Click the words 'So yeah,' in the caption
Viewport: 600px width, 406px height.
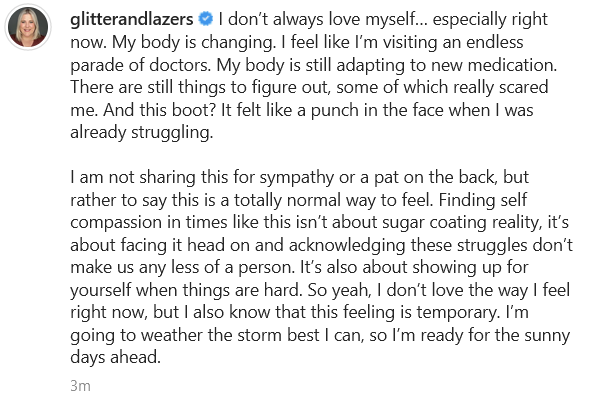(339, 290)
